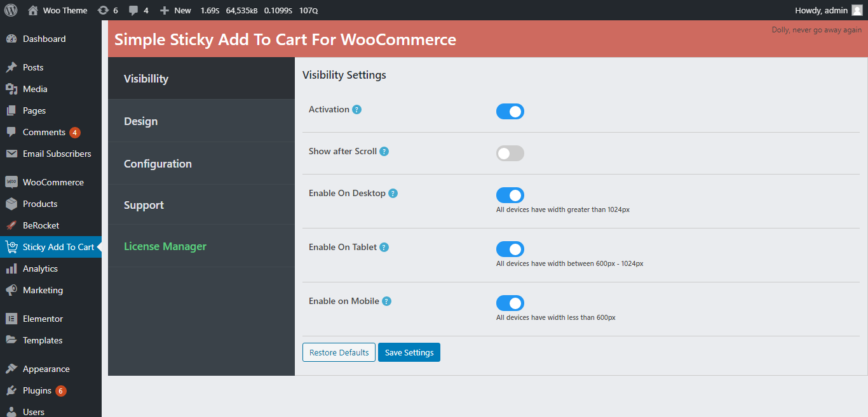Click the Media library icon

[11, 89]
